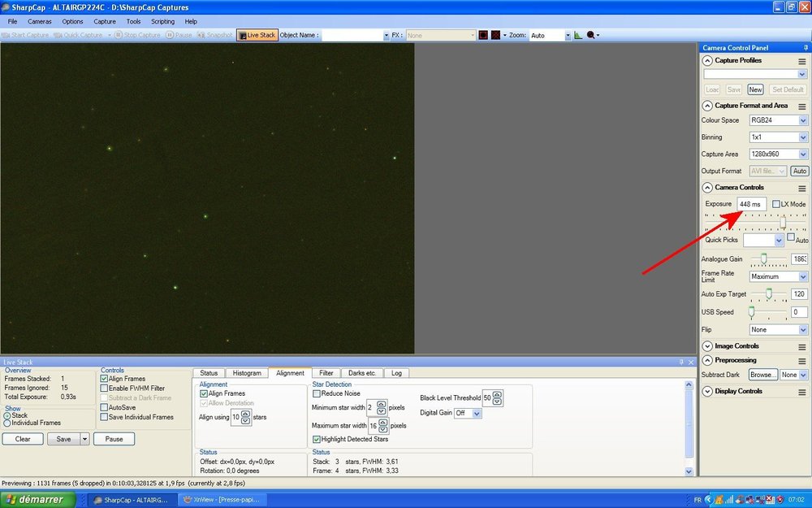Open the Capture Profiles section menu icon
Image resolution: width=812 pixels, height=508 pixels.
801,61
